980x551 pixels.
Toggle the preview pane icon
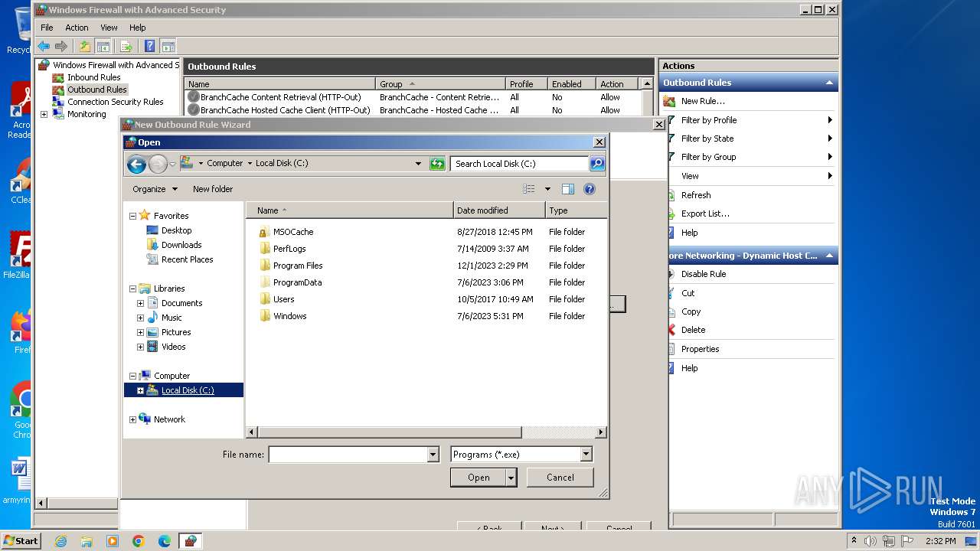pos(568,189)
